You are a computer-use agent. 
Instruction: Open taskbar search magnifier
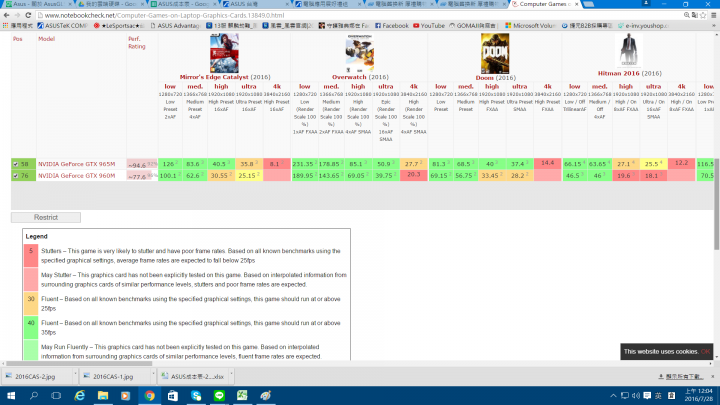pos(34,395)
